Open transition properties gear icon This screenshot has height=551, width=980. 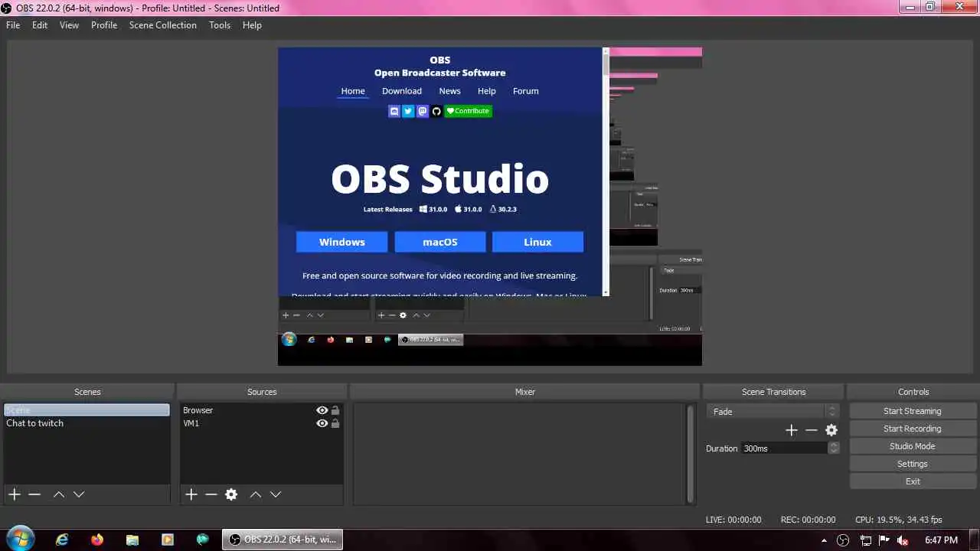pyautogui.click(x=831, y=430)
